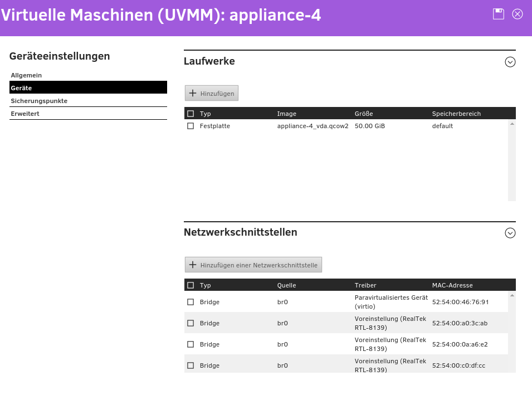Toggle select-all checkbox in Laufwerke header
532x395 pixels.
pos(191,114)
